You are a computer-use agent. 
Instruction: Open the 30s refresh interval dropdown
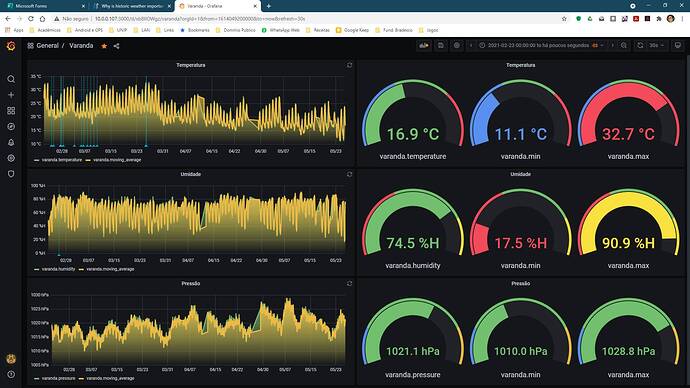pos(657,45)
